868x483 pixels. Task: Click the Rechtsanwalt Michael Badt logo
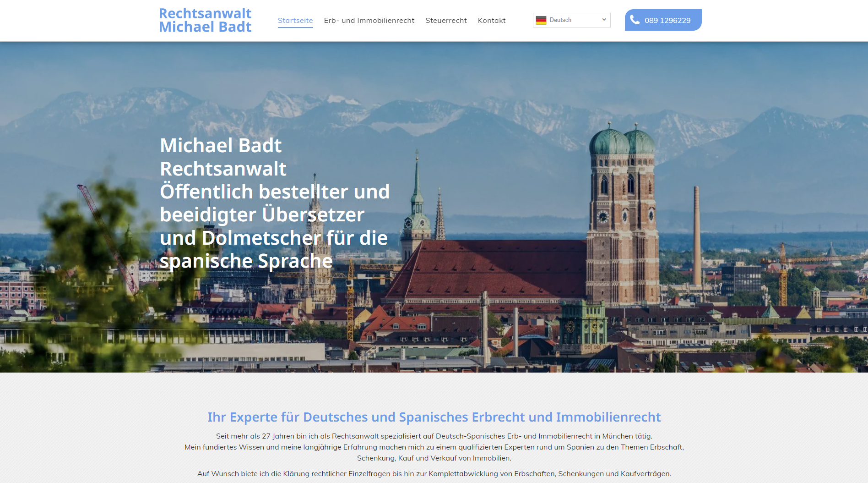pyautogui.click(x=205, y=20)
